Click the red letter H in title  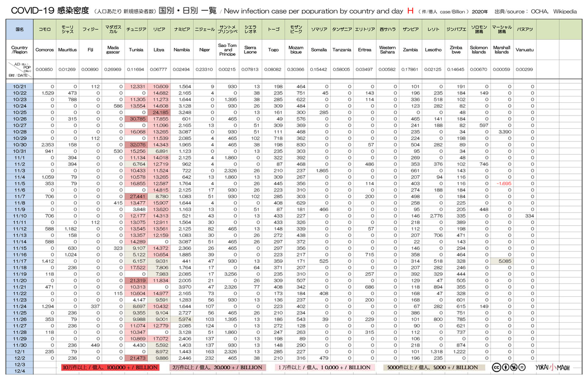pyautogui.click(x=410, y=10)
